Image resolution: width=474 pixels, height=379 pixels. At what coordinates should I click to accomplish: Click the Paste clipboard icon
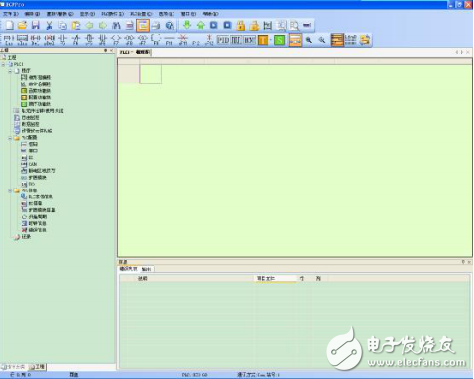coord(76,25)
